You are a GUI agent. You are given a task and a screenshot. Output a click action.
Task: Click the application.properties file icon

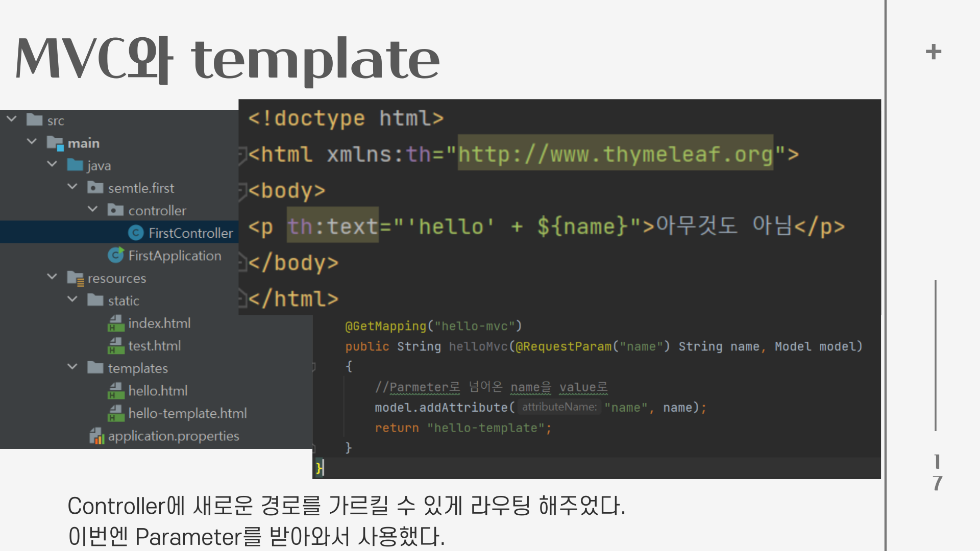point(96,436)
